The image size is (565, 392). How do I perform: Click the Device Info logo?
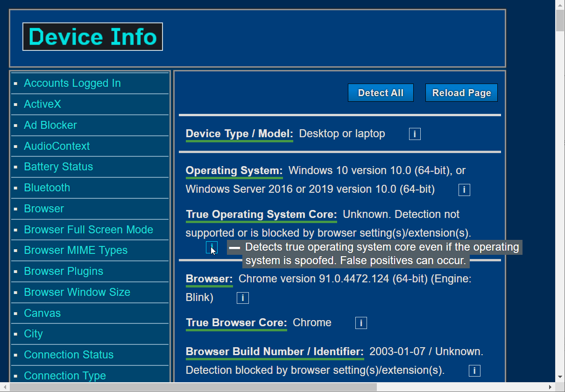pos(92,37)
